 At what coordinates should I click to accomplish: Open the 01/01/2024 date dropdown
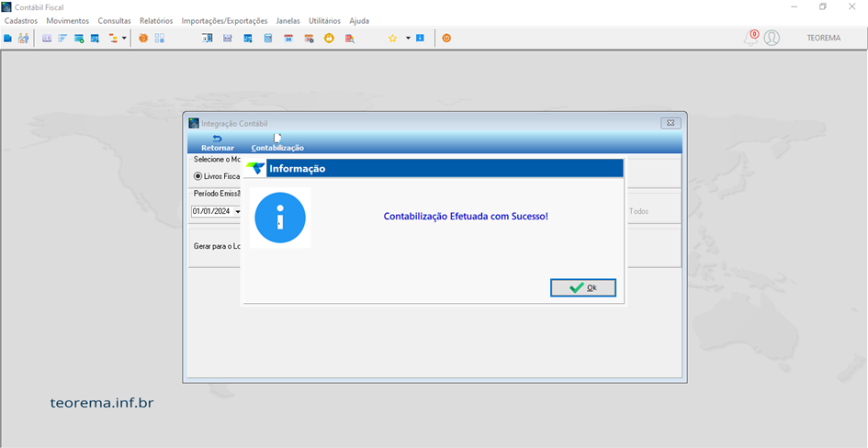tap(238, 211)
